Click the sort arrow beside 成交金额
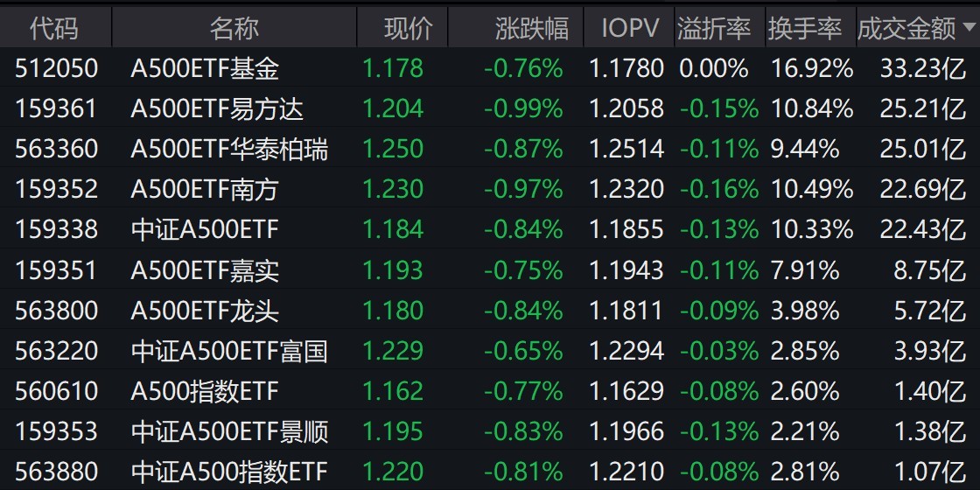Screen dimensions: 980x490 [968, 27]
